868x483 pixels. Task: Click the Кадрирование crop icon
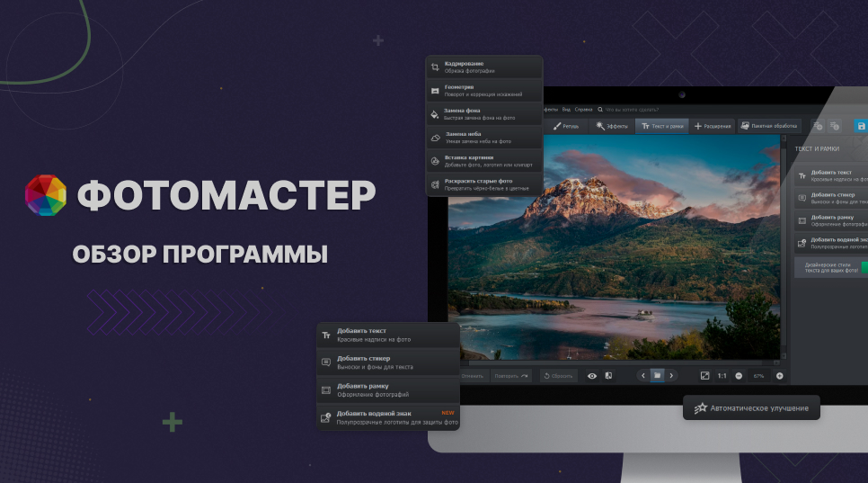(x=435, y=67)
